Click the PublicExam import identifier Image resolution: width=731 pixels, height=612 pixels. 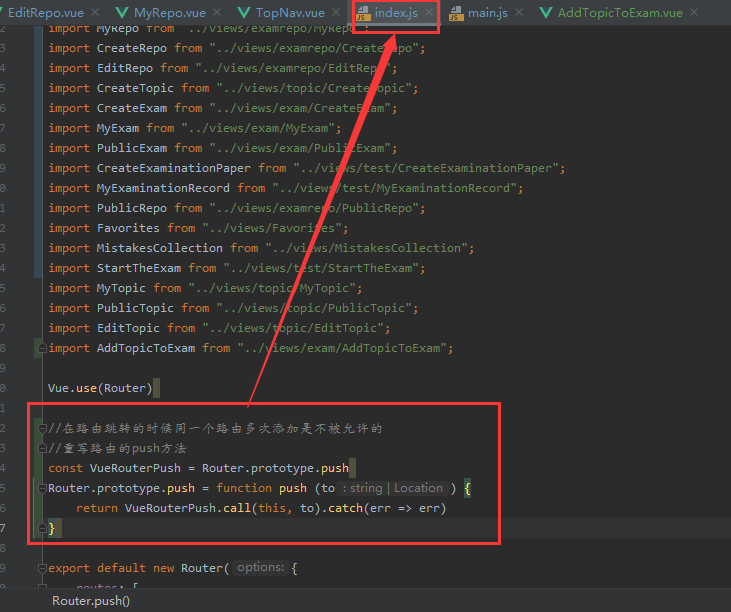click(131, 148)
